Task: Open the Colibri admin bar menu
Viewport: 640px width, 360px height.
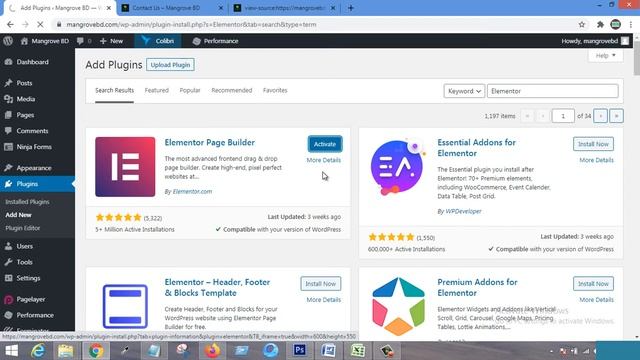Action: 158,41
